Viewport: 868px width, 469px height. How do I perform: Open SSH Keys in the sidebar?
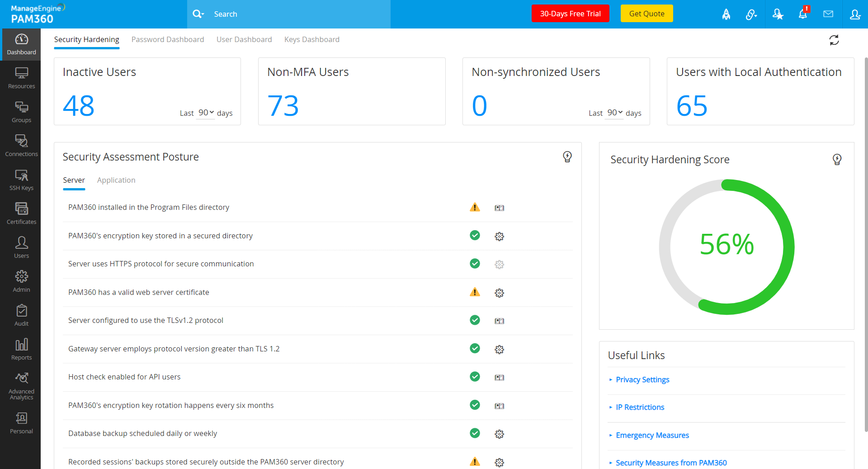coord(21,180)
